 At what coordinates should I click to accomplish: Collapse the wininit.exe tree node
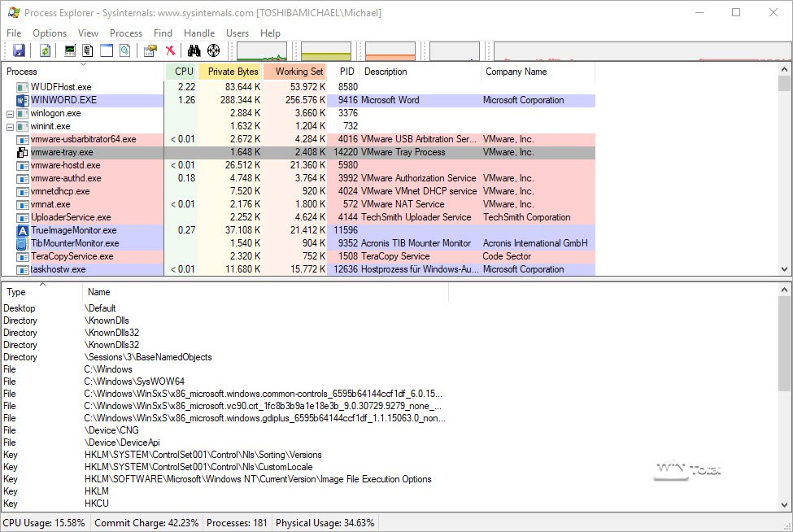pyautogui.click(x=11, y=126)
